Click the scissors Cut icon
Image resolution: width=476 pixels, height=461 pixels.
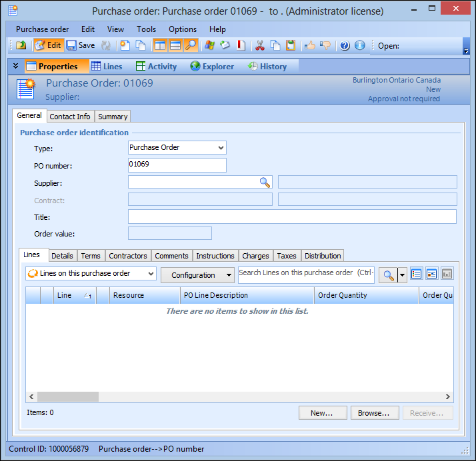tap(260, 45)
